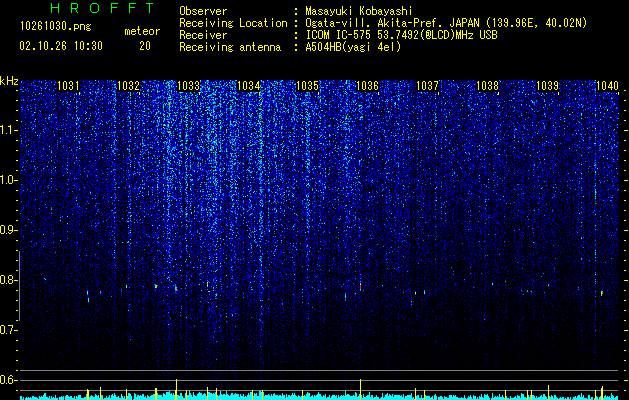629x400 pixels.
Task: Click the 1.1 kHz axis label
Action: 9,130
